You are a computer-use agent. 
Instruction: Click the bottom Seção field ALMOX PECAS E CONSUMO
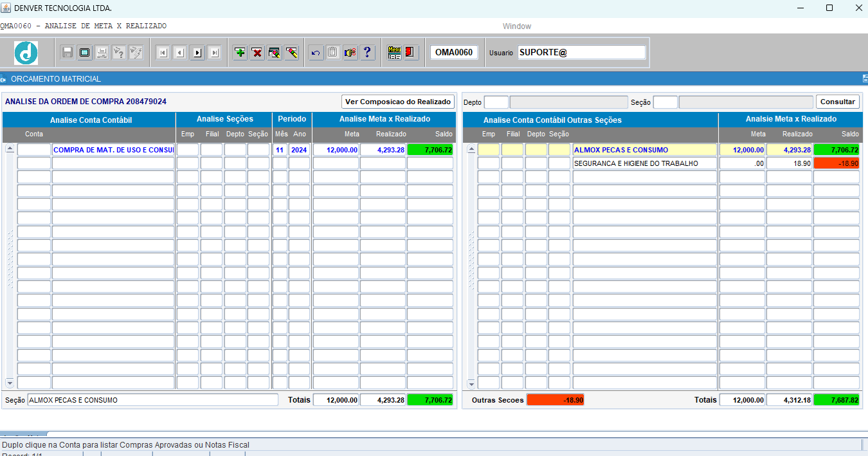[153, 400]
